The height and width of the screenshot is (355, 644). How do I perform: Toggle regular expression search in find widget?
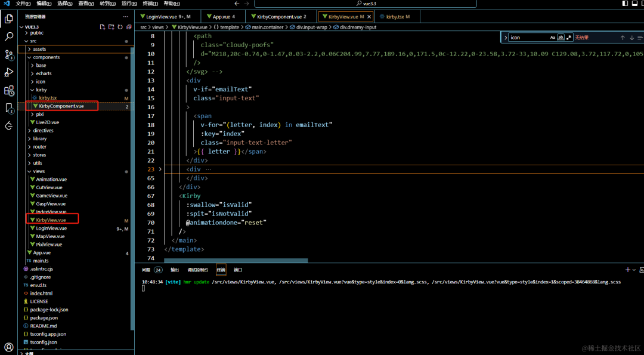pyautogui.click(x=569, y=38)
